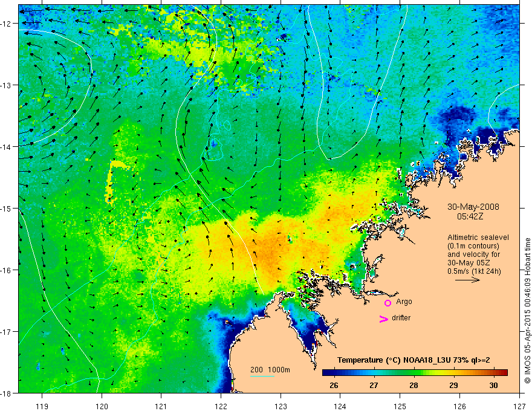Image resolution: width=532 pixels, height=411 pixels.
Task: Click the '05:42Z' time label
Action: 470,216
